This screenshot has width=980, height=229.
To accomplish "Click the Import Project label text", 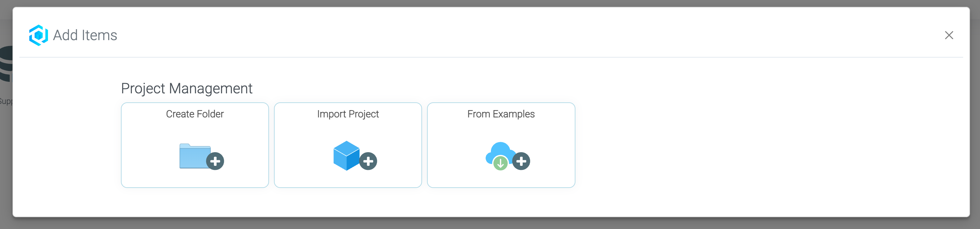I will point(347,114).
